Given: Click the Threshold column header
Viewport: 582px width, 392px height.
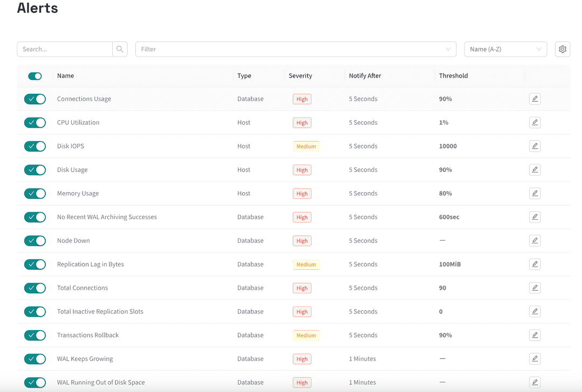Looking at the screenshot, I should 453,76.
